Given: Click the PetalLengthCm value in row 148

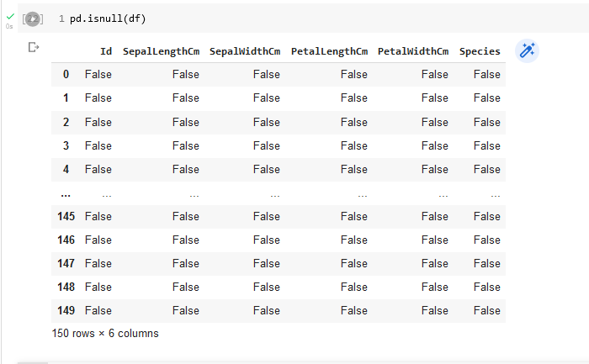Looking at the screenshot, I should (x=353, y=287).
